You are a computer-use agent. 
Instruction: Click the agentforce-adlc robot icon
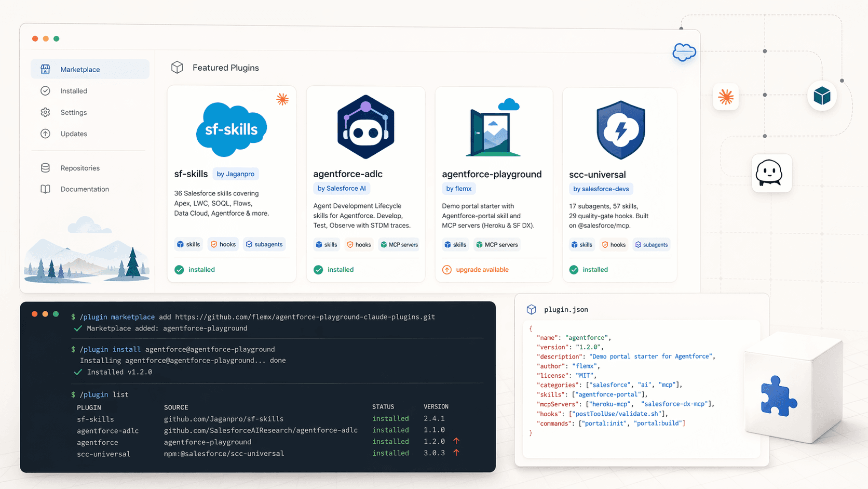[365, 127]
